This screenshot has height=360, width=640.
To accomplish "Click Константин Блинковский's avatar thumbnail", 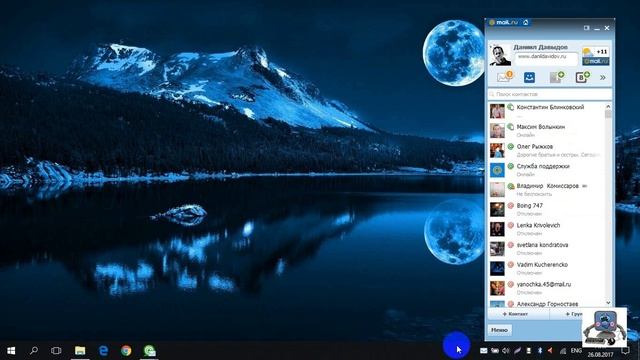I will click(x=497, y=111).
